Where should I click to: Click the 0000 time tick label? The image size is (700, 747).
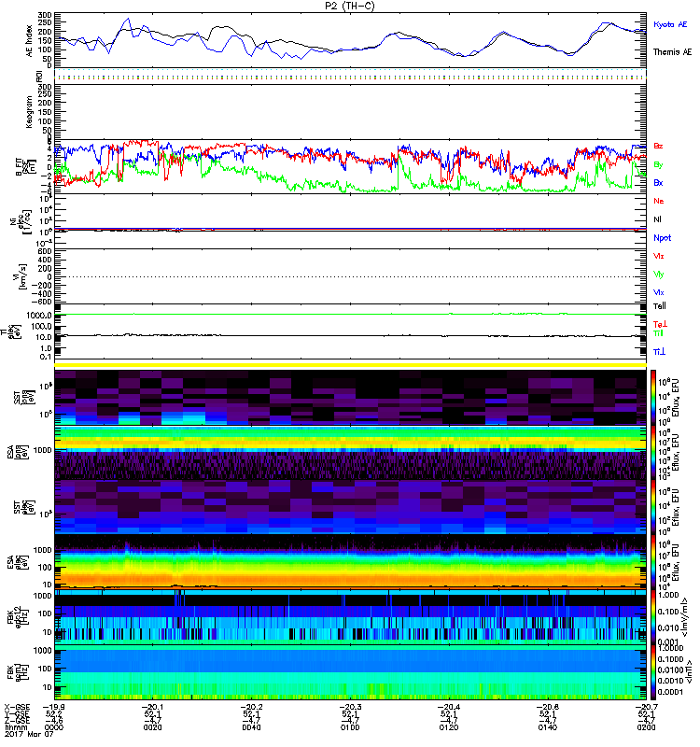coord(54,727)
